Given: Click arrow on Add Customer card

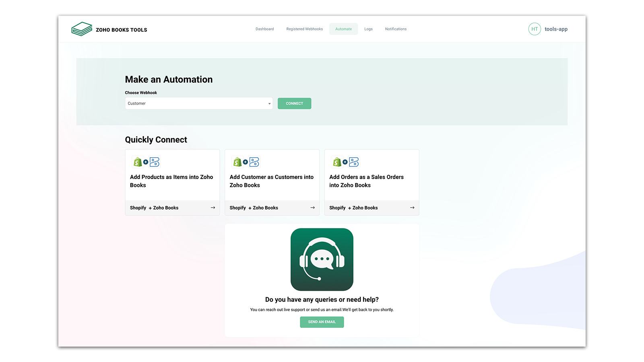Looking at the screenshot, I should click(312, 208).
